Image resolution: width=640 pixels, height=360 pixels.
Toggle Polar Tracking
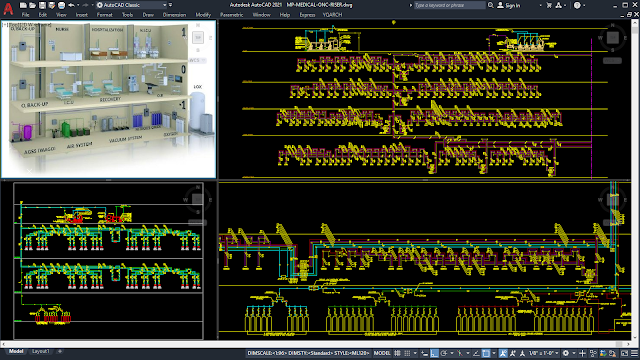pos(444,353)
